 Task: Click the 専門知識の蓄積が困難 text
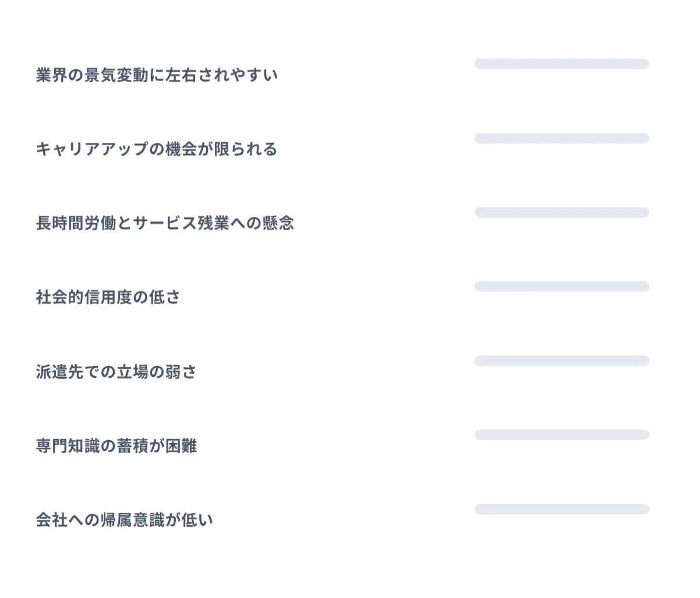click(x=116, y=446)
